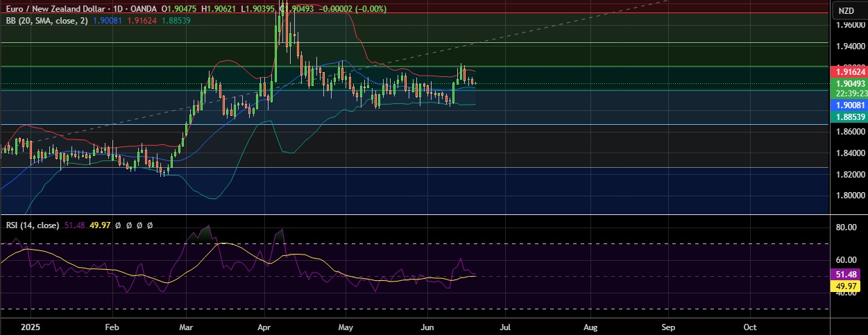Click the red 1.91624 price axis tag
868x335 pixels.
[849, 71]
